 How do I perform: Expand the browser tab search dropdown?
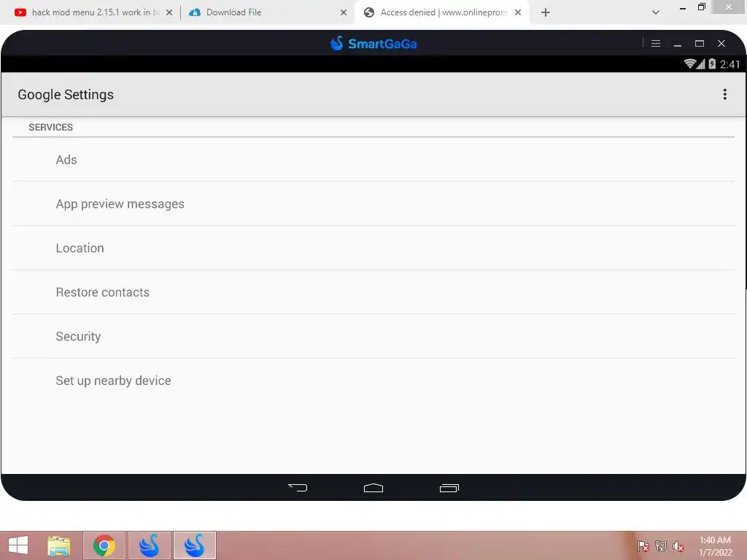point(656,12)
